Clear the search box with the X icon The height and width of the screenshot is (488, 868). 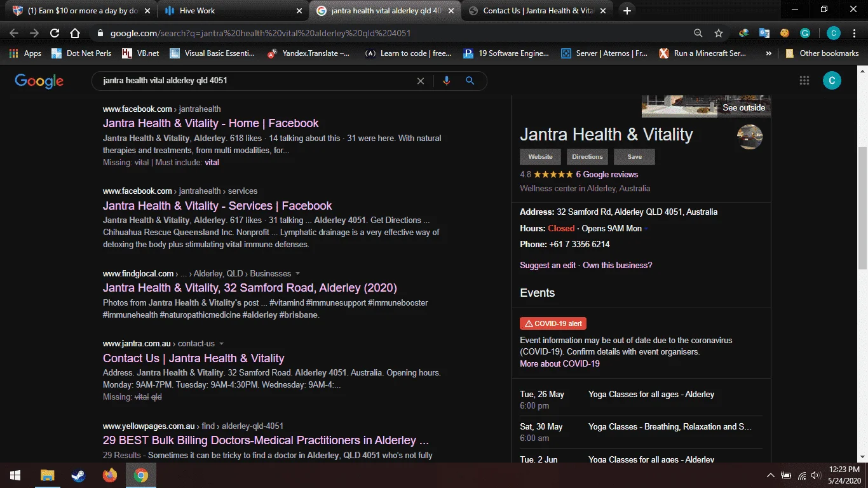point(420,81)
